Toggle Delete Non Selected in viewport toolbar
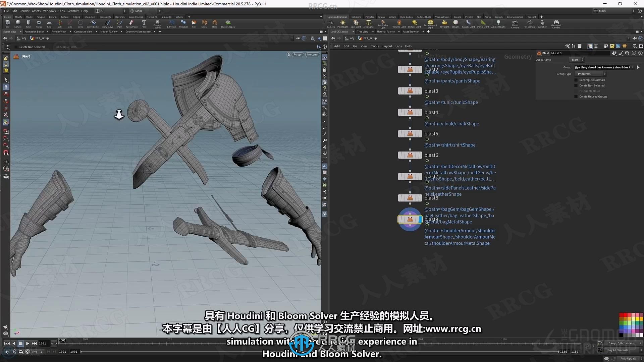This screenshot has width=644, height=362. (x=16, y=47)
